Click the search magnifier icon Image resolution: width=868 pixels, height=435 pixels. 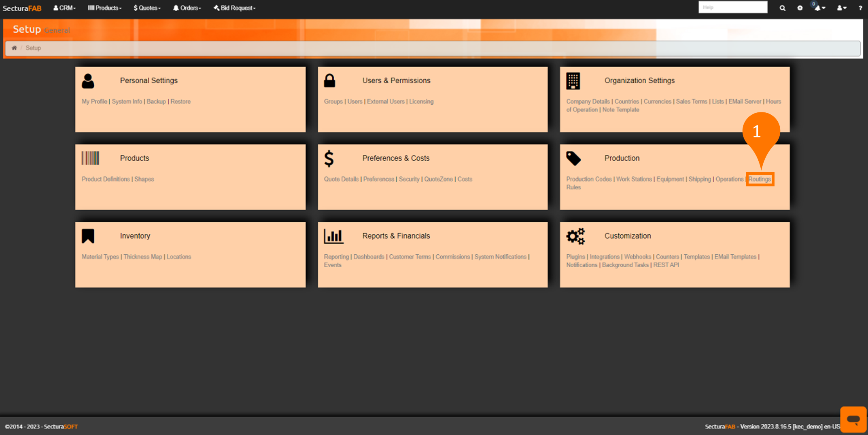tap(782, 8)
